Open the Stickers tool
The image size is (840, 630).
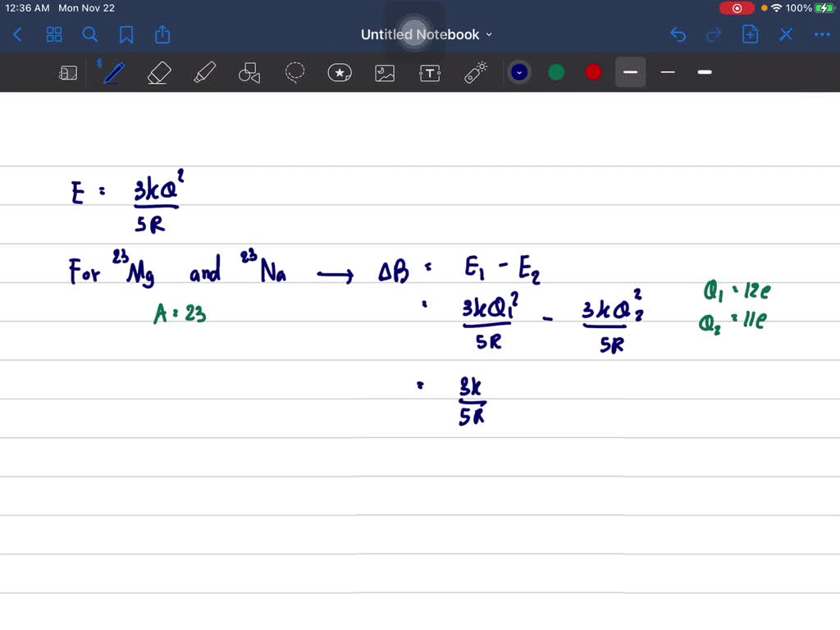pyautogui.click(x=340, y=72)
